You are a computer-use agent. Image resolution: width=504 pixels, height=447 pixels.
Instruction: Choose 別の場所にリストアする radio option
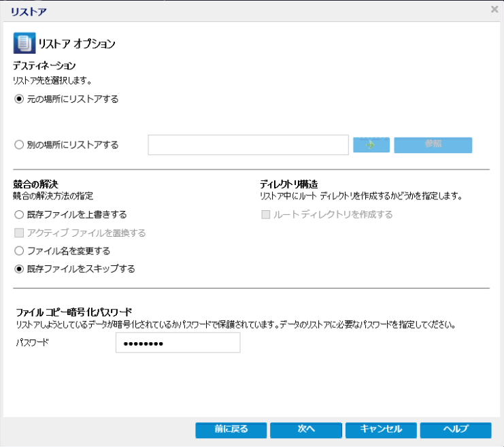point(19,145)
